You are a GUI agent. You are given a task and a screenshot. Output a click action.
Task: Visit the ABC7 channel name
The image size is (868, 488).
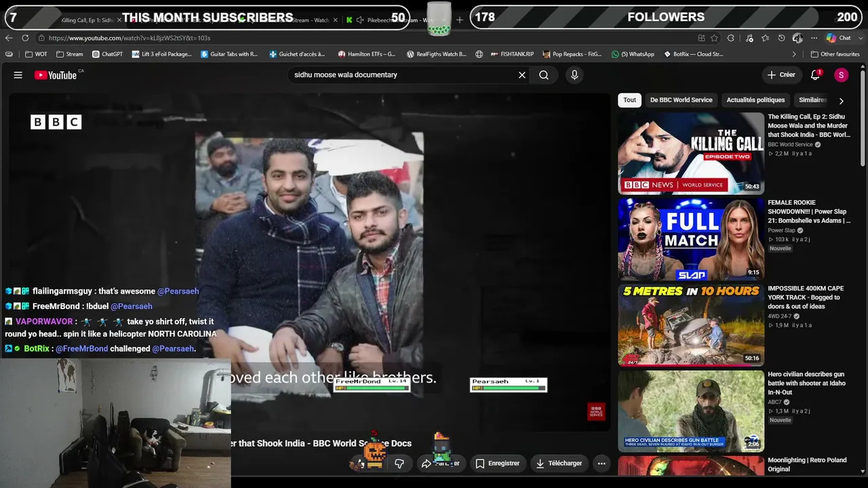point(776,403)
